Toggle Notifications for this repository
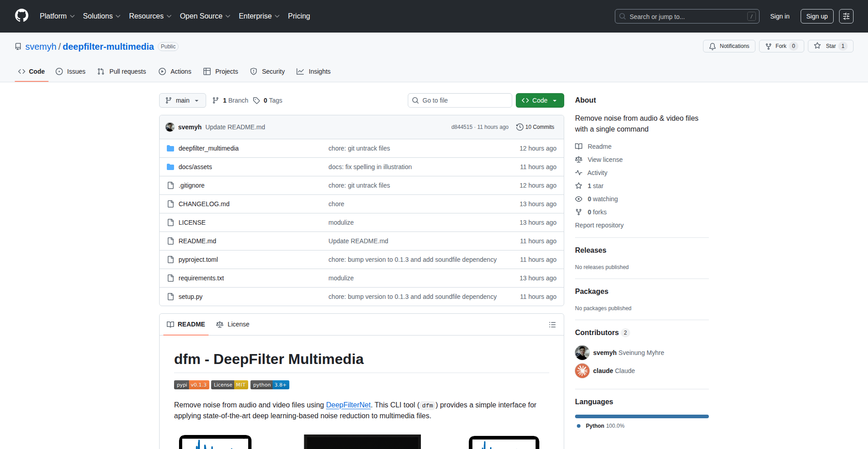 [729, 46]
